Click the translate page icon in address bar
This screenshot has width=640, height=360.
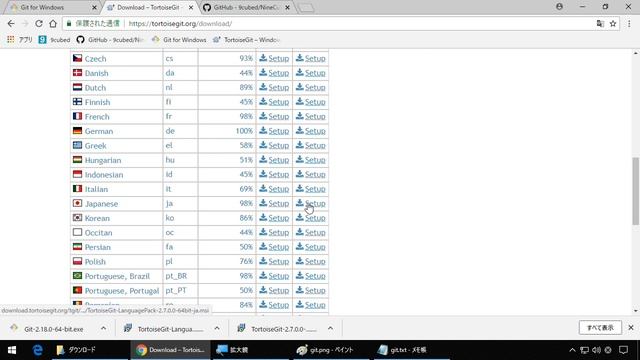click(600, 24)
